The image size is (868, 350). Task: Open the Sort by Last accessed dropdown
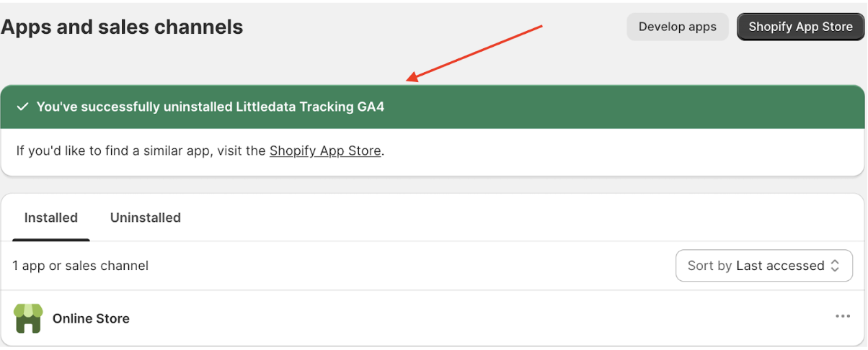pyautogui.click(x=764, y=266)
